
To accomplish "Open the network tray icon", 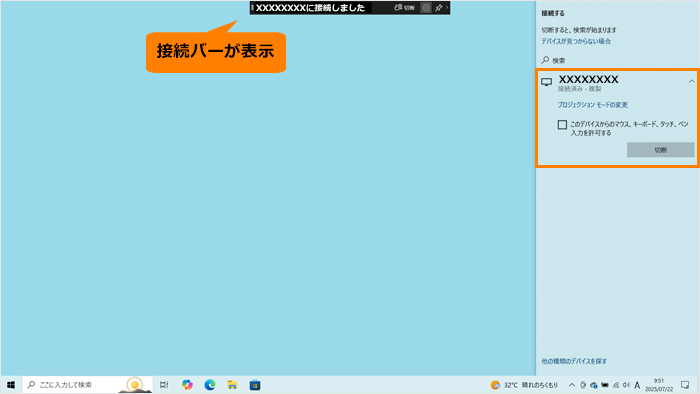I will coord(616,385).
